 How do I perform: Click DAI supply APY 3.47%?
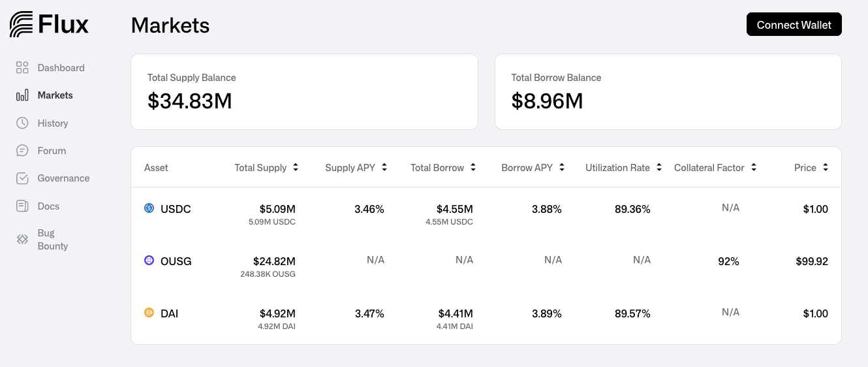click(x=369, y=313)
